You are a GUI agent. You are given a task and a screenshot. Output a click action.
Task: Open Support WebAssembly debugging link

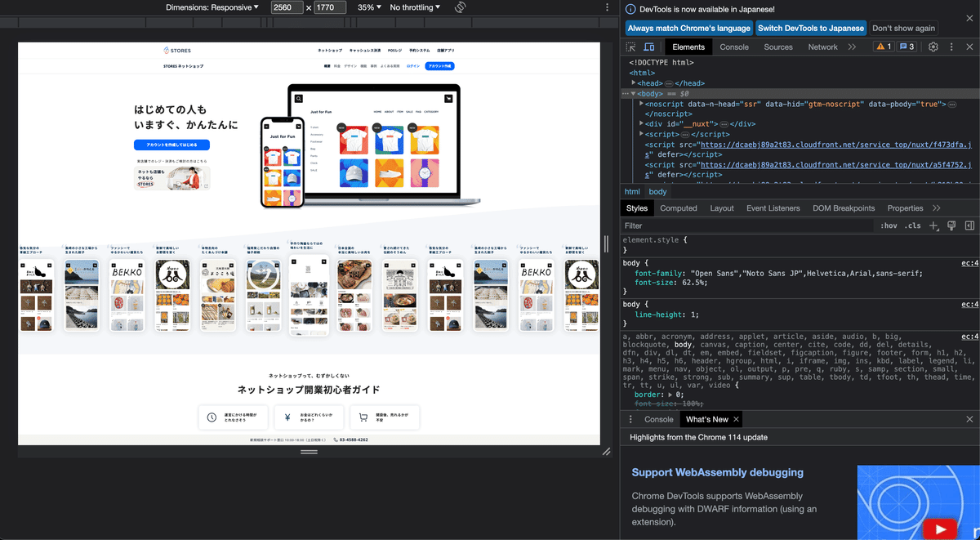[x=717, y=472]
